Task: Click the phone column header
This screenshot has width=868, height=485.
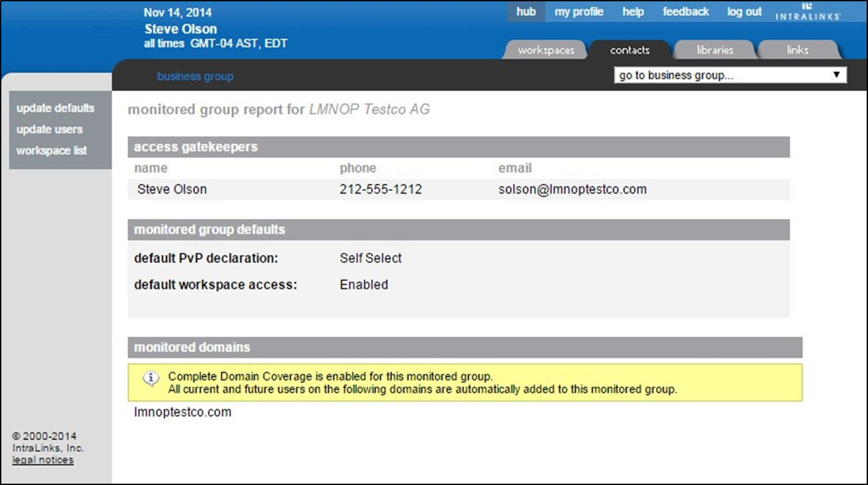Action: 357,168
